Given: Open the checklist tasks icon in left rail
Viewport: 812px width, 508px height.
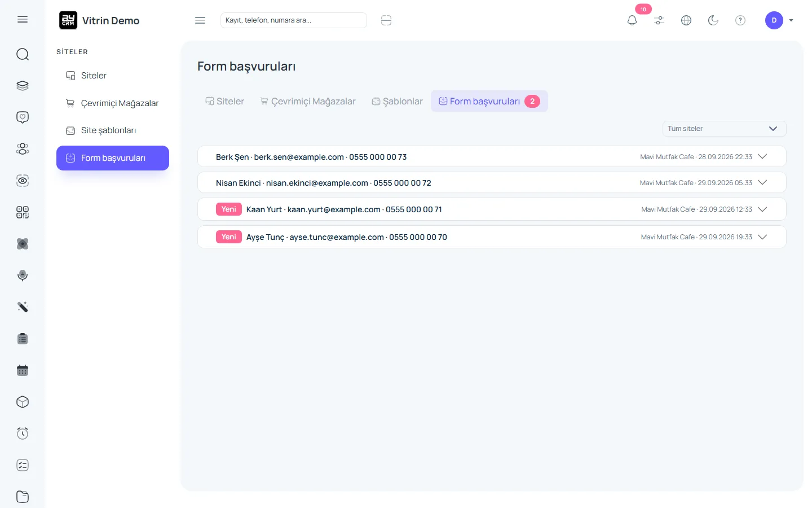Looking at the screenshot, I should coord(23,465).
